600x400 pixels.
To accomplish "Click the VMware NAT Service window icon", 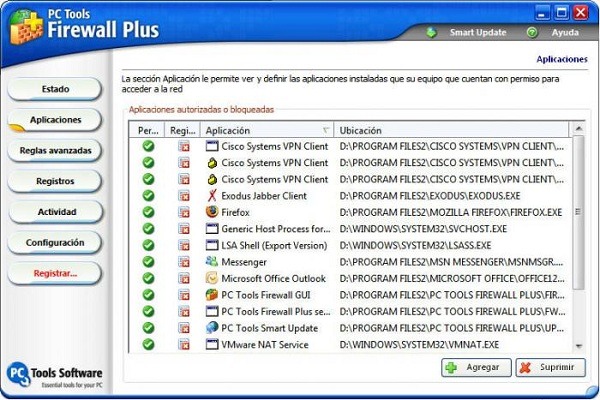I will 212,344.
